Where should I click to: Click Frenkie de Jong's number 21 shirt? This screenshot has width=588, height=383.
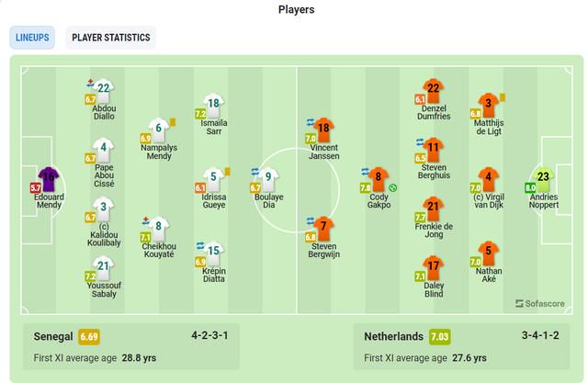click(x=433, y=208)
